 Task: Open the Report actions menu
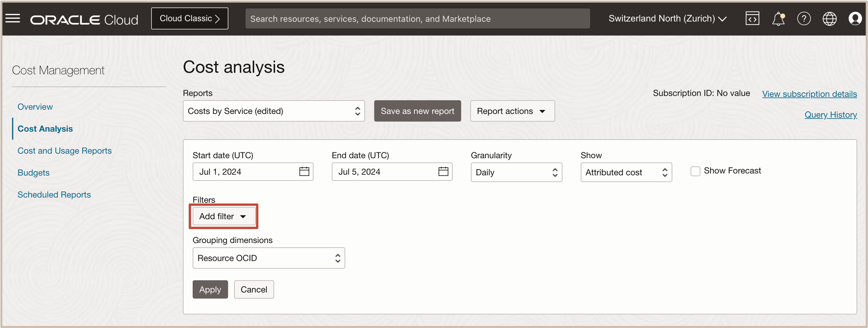click(512, 111)
